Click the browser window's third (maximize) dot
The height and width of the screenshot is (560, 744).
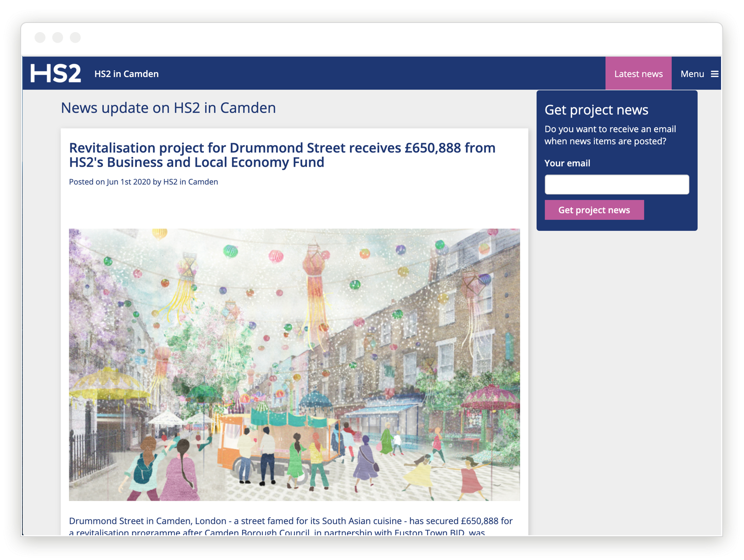(x=75, y=38)
